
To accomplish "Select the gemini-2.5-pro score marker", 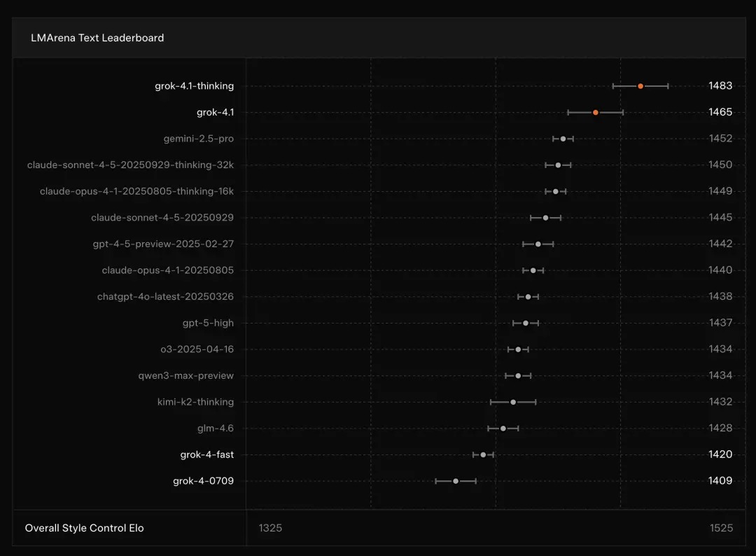I will point(563,138).
